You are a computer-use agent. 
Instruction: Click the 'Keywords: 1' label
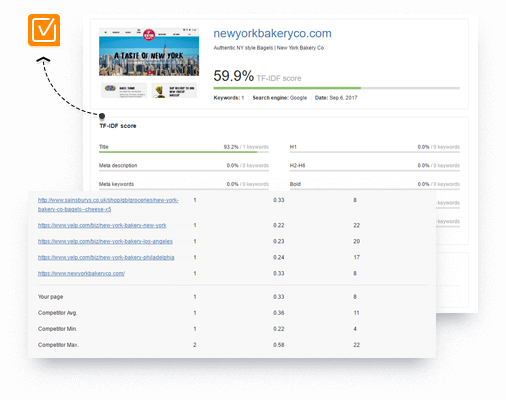(x=229, y=98)
